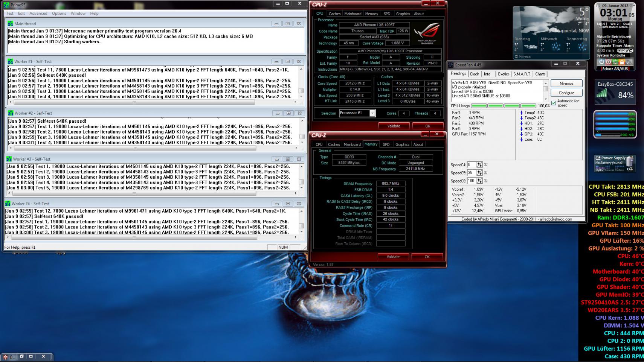Click OK in the CPU-Z Memory window
The image size is (644, 362).
(x=427, y=257)
